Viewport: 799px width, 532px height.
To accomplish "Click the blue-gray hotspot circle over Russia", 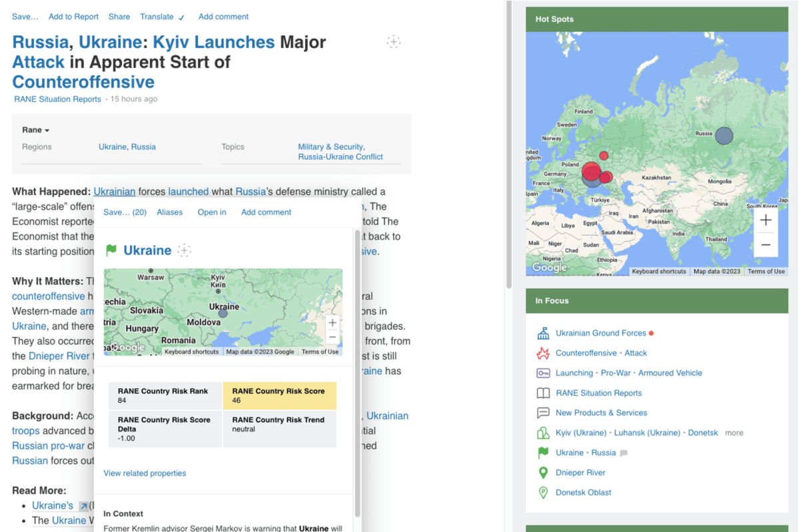I will (x=724, y=135).
